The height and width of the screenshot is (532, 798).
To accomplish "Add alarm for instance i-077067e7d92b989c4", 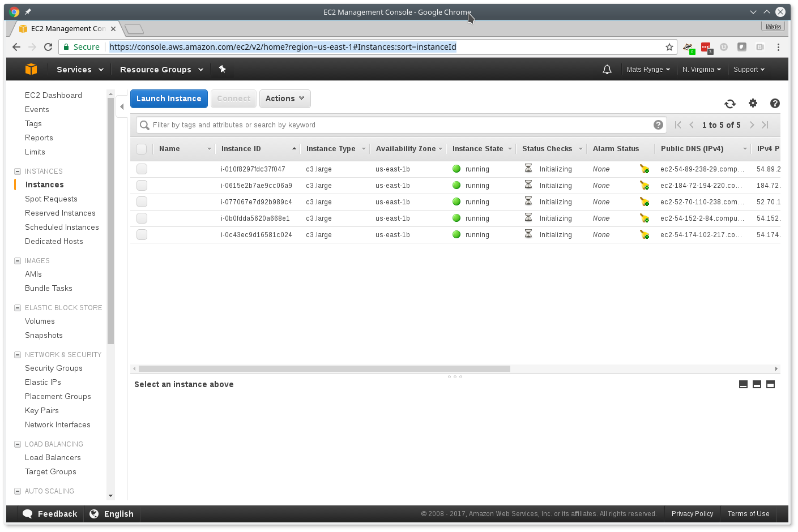I will 645,202.
